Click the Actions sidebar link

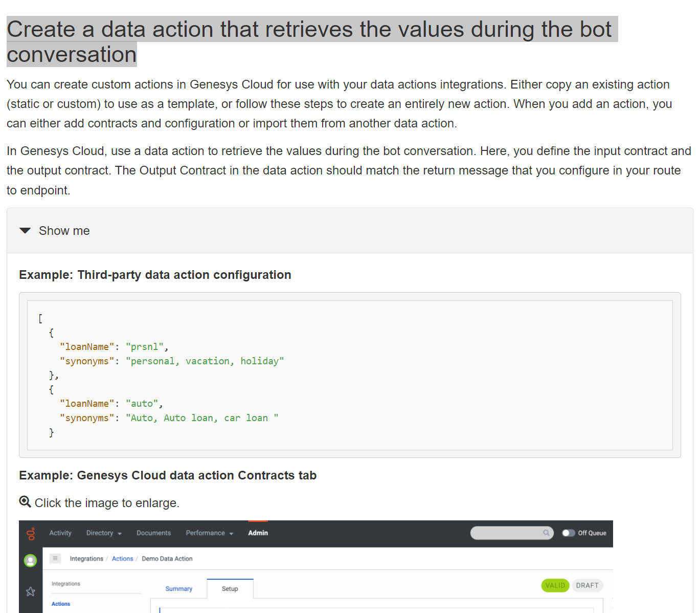pos(61,604)
